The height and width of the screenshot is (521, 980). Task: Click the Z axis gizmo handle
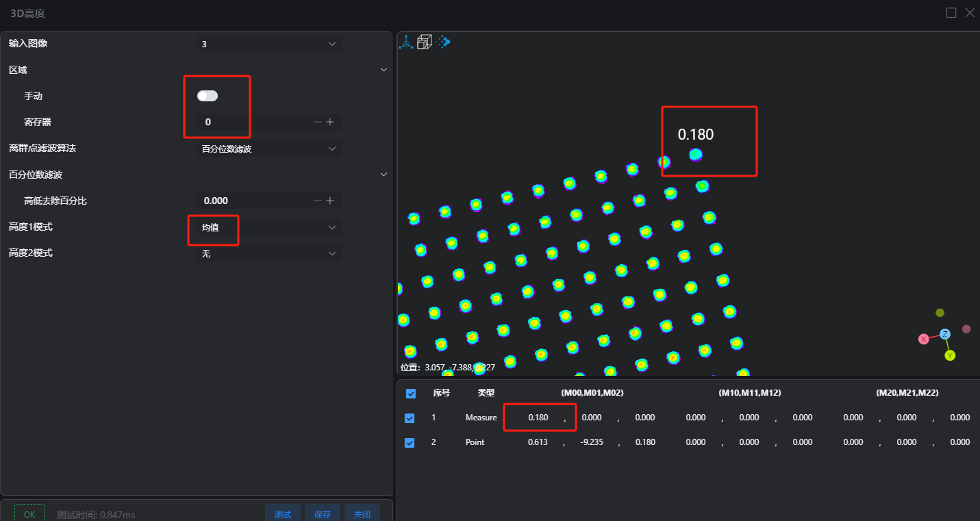(x=945, y=334)
